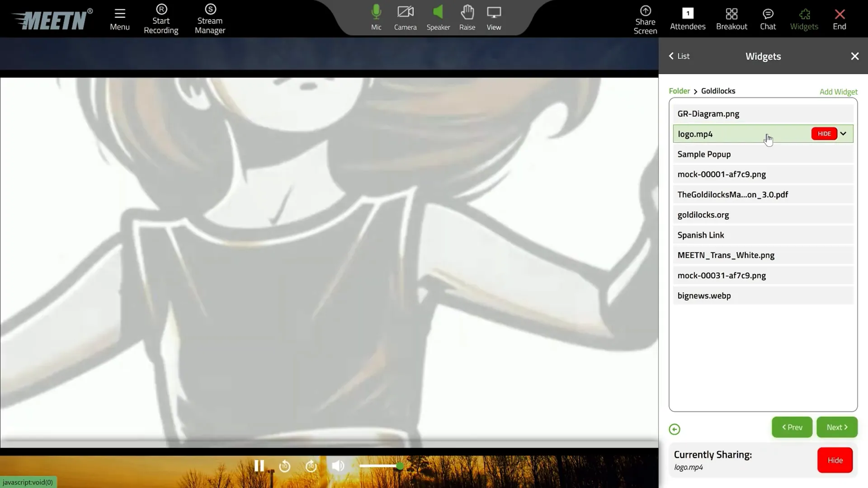
Task: Select mock-00001-af7c9.png widget
Action: pos(763,174)
